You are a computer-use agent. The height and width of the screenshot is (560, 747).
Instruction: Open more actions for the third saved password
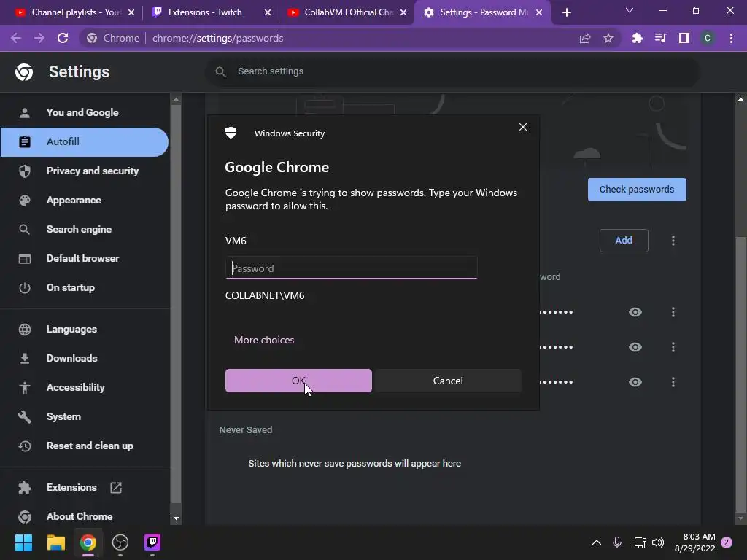[x=673, y=382]
